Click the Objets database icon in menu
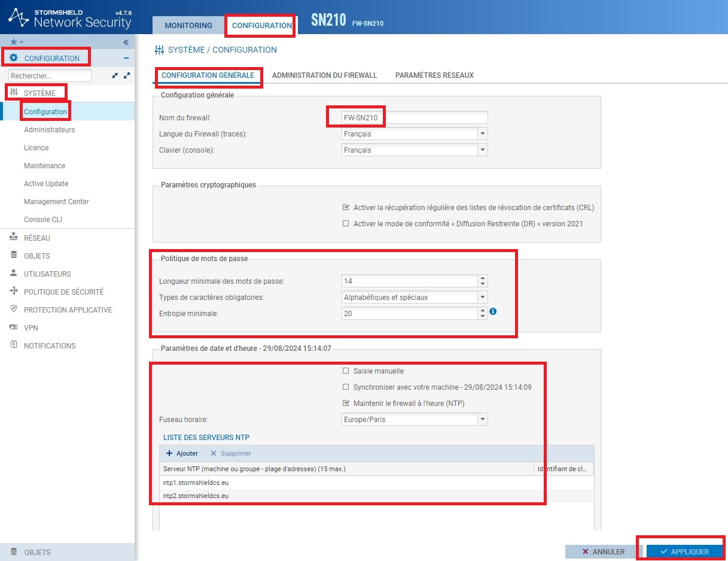This screenshot has width=728, height=561. click(x=14, y=256)
